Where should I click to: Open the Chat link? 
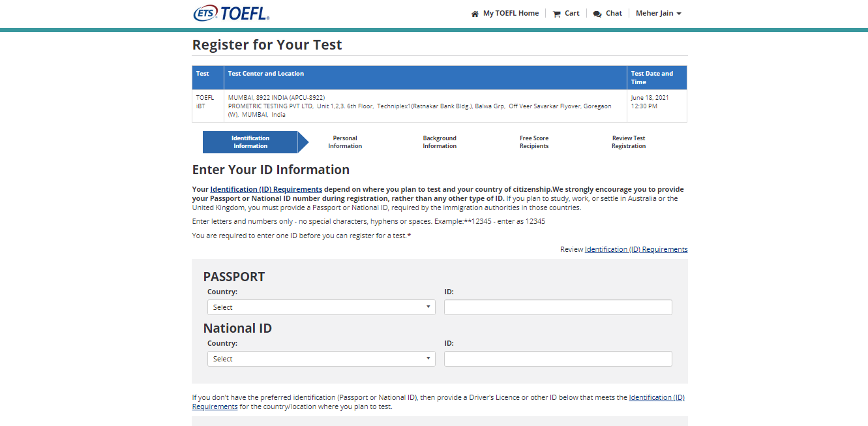614,13
